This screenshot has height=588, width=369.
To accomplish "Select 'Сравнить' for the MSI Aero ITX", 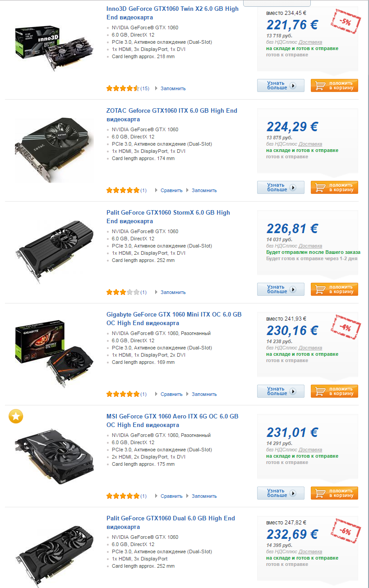I will coord(171,496).
